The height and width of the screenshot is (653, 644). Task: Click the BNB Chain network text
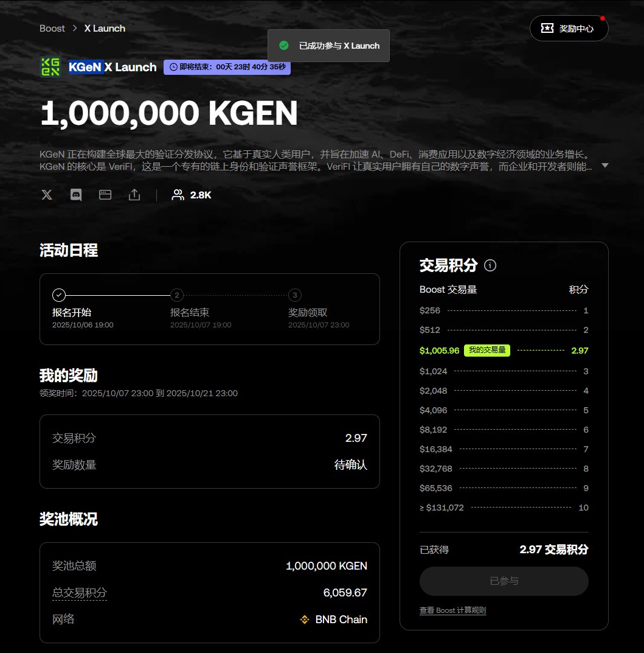(341, 620)
